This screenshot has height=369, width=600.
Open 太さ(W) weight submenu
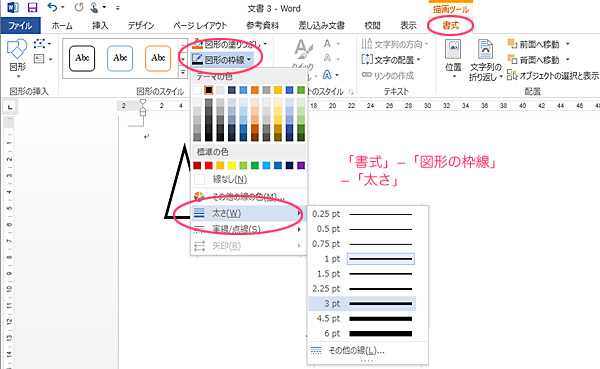coord(249,213)
